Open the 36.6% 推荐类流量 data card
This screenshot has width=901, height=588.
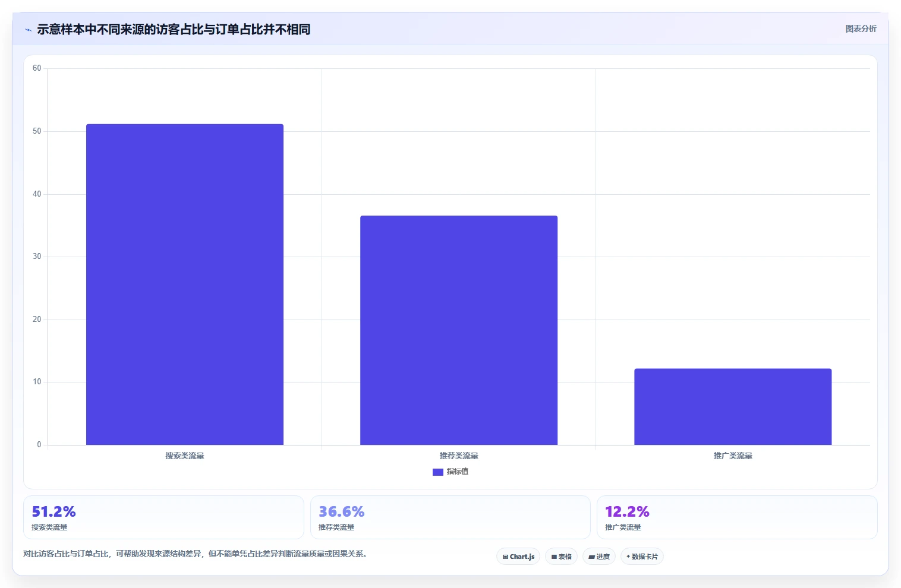click(x=450, y=517)
